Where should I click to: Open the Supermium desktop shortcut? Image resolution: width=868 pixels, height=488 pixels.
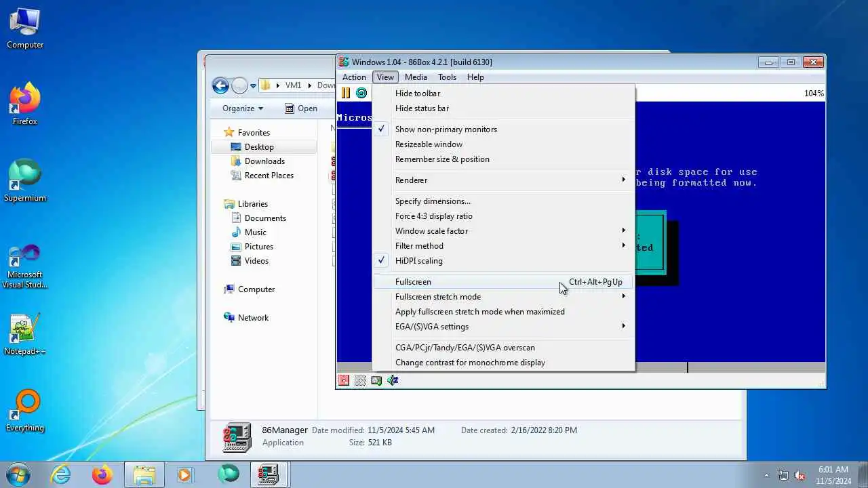[x=25, y=182]
